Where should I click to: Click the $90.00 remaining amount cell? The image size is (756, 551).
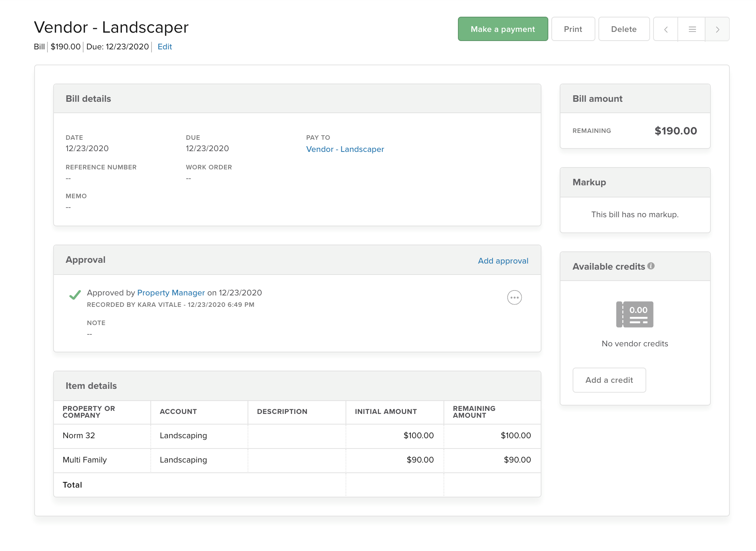tap(492, 460)
